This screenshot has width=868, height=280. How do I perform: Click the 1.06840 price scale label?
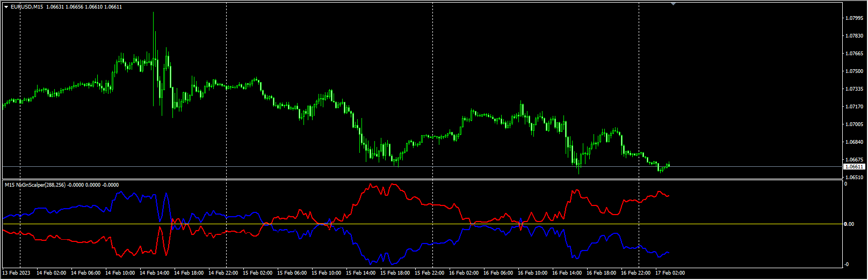point(854,142)
